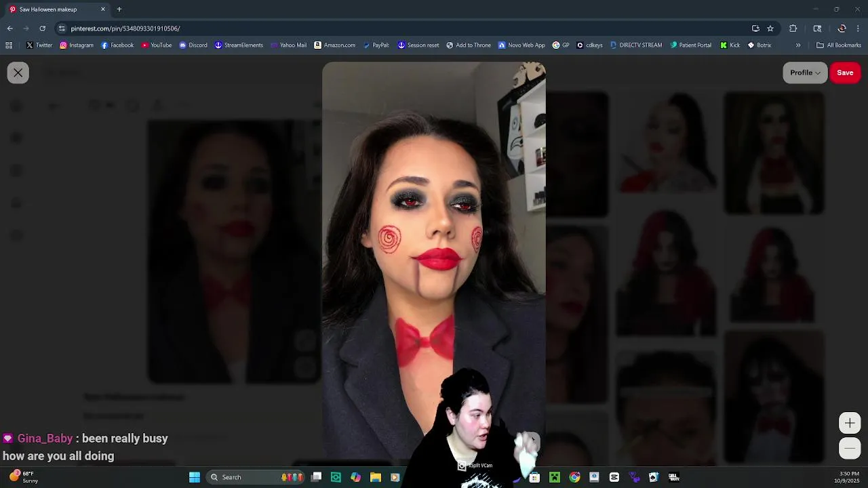Open the All Bookmarks folder
Screen dimensions: 868x488
[839, 45]
